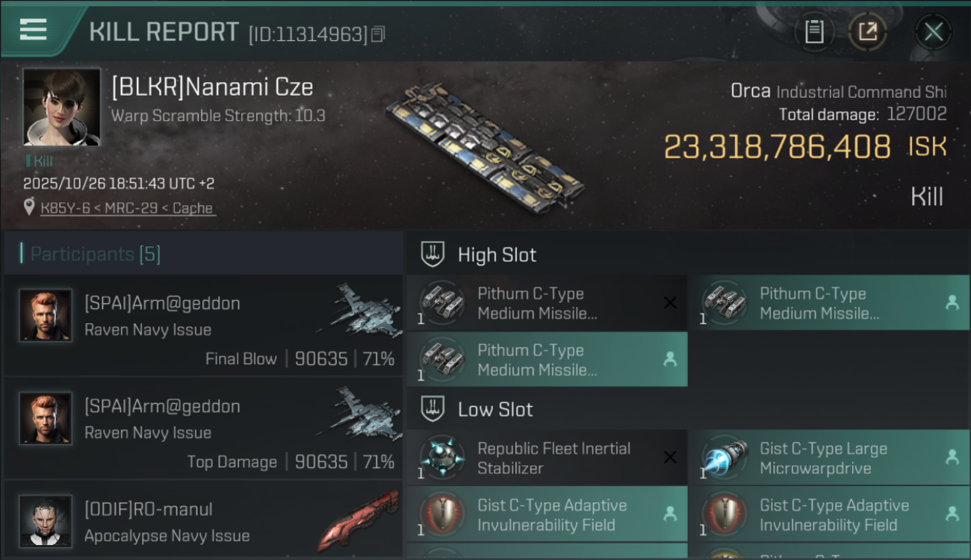Select the destroyed Pithum C-Type Medium Missile
Viewport: 971px width, 560px height.
tap(546, 303)
